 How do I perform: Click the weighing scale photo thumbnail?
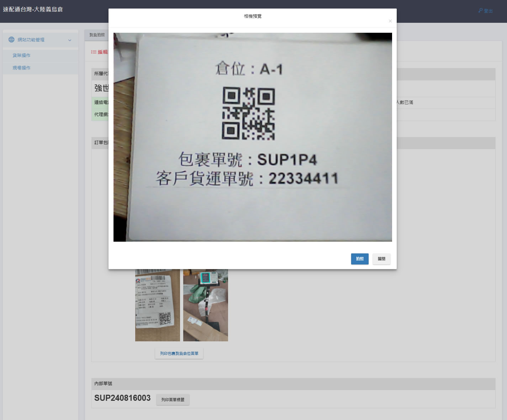pos(206,305)
